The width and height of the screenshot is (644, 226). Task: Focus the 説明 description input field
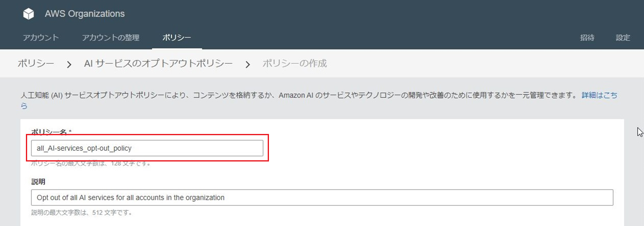pos(322,198)
